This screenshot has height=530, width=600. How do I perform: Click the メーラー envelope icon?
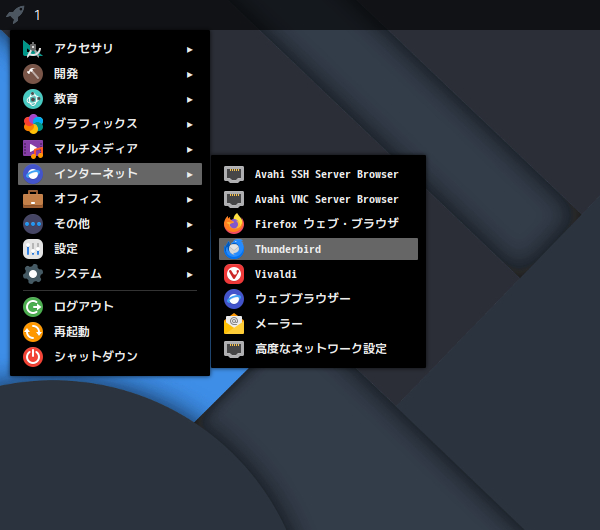[x=234, y=324]
